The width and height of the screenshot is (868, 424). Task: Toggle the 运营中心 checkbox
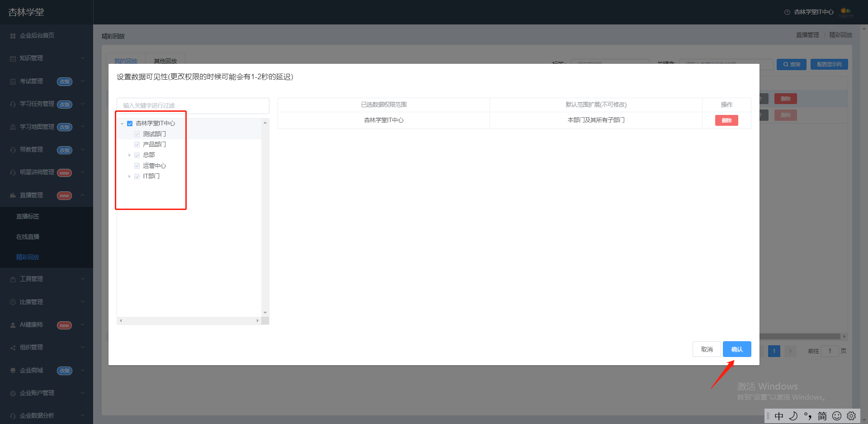[x=137, y=166]
